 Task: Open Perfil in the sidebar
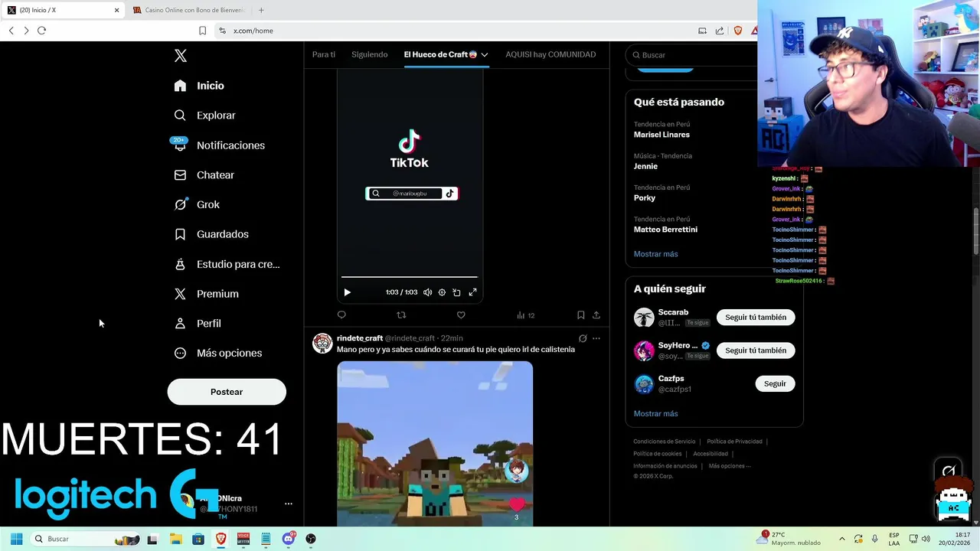pyautogui.click(x=198, y=324)
